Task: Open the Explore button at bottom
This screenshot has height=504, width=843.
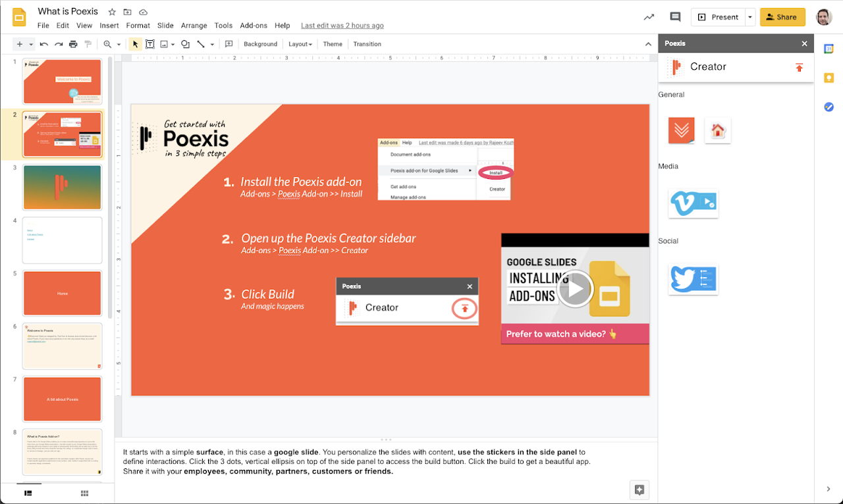Action: pyautogui.click(x=639, y=490)
